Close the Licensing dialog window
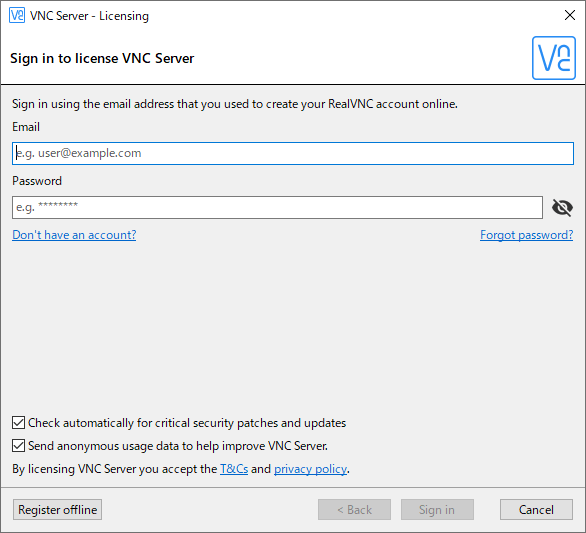The height and width of the screenshot is (533, 586). click(x=570, y=15)
